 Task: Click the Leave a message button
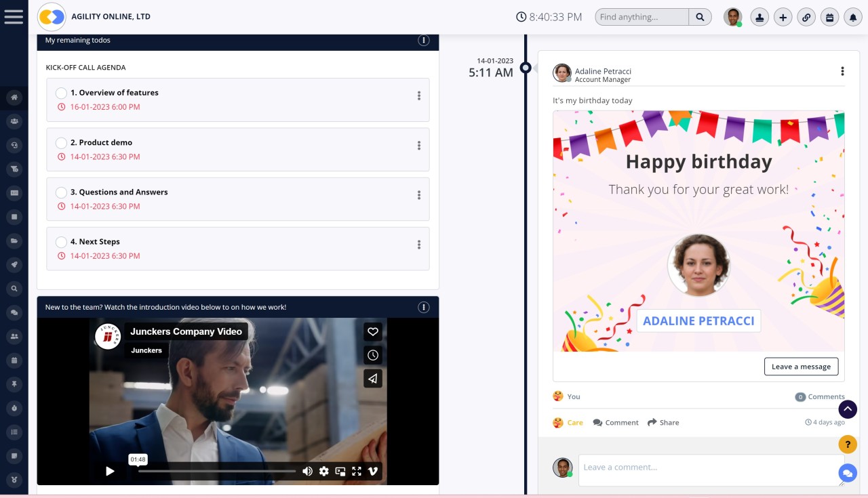[x=801, y=366]
